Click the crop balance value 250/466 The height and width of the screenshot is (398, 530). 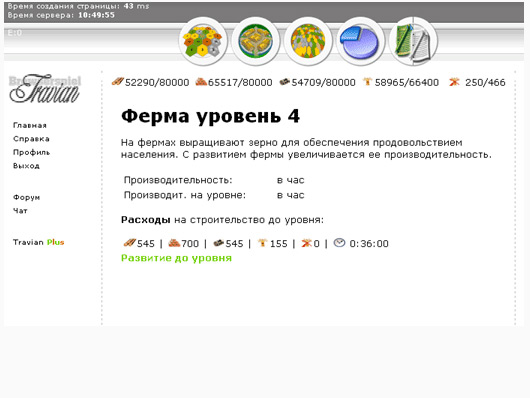click(485, 83)
